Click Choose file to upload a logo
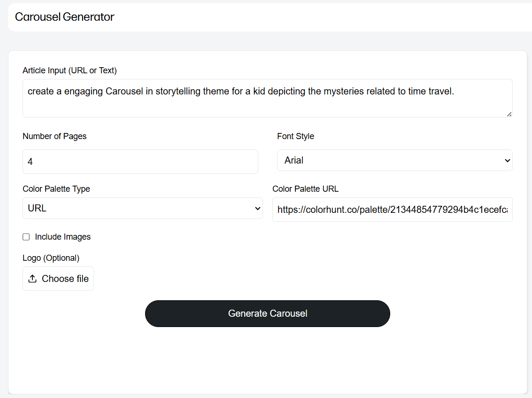 tap(58, 279)
